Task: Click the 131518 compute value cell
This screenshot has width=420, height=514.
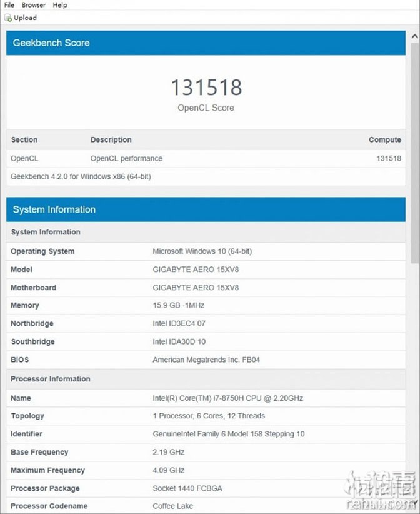Action: [389, 159]
